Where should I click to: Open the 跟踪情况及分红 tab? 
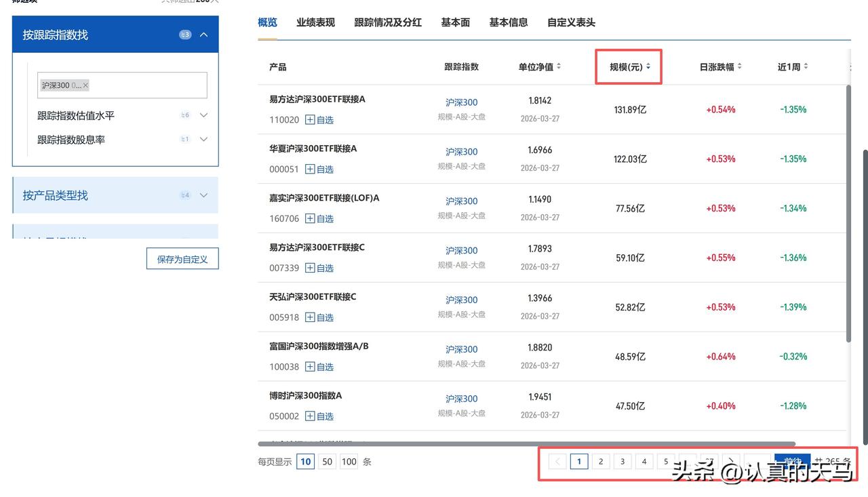388,22
